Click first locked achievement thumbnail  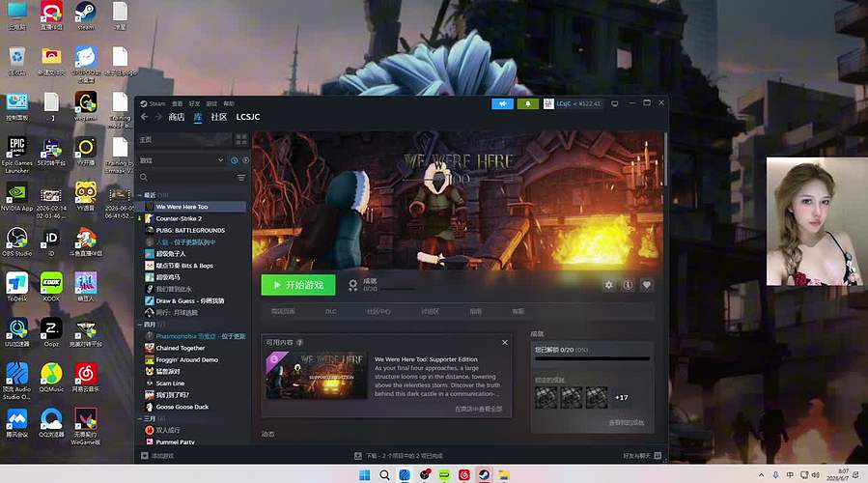[546, 398]
